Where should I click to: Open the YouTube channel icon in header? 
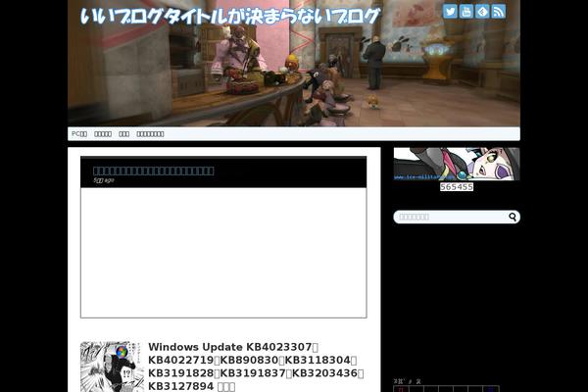466,12
